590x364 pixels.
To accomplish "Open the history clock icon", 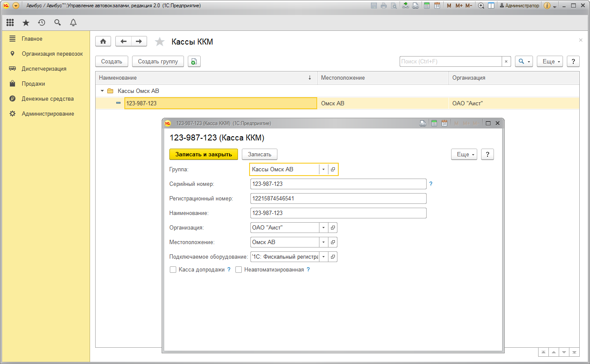I will 42,23.
